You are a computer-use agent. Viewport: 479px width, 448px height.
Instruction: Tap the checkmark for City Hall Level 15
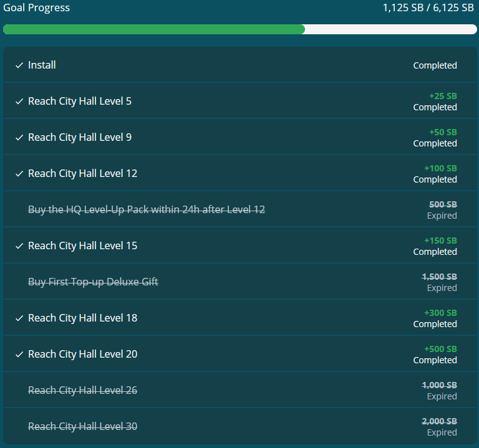19,246
